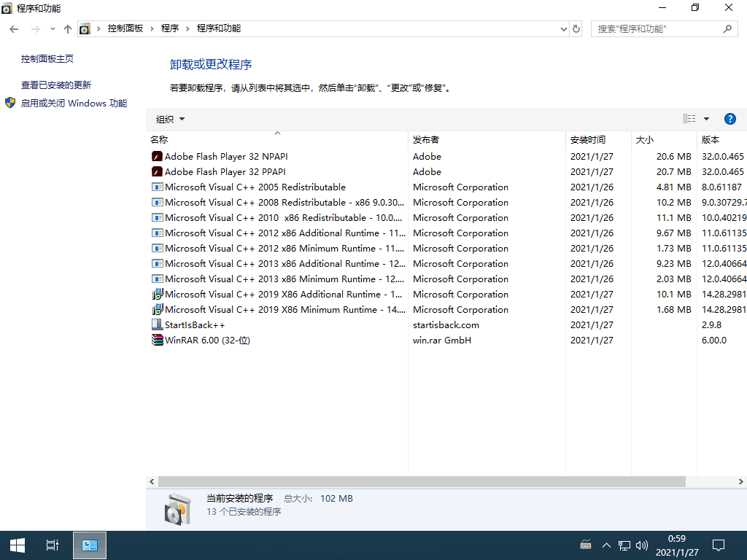Viewport: 747px width, 560px height.
Task: Click the Control Panel taskbar button
Action: (90, 545)
